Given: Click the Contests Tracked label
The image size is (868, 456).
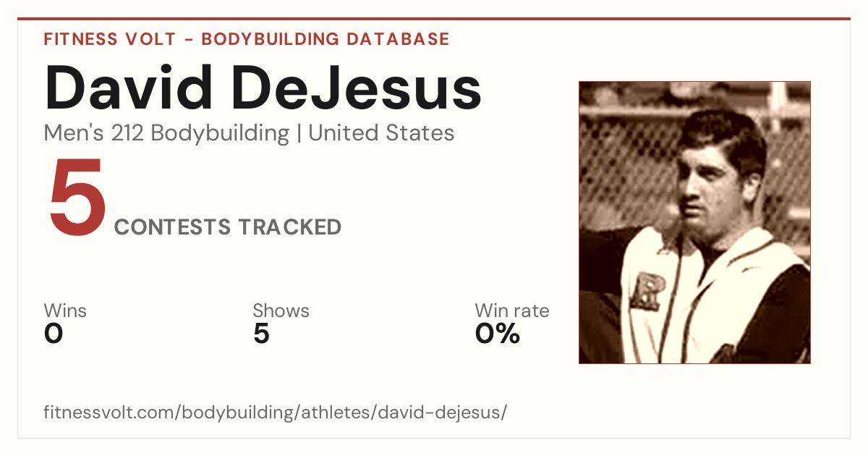Looking at the screenshot, I should pos(228,227).
